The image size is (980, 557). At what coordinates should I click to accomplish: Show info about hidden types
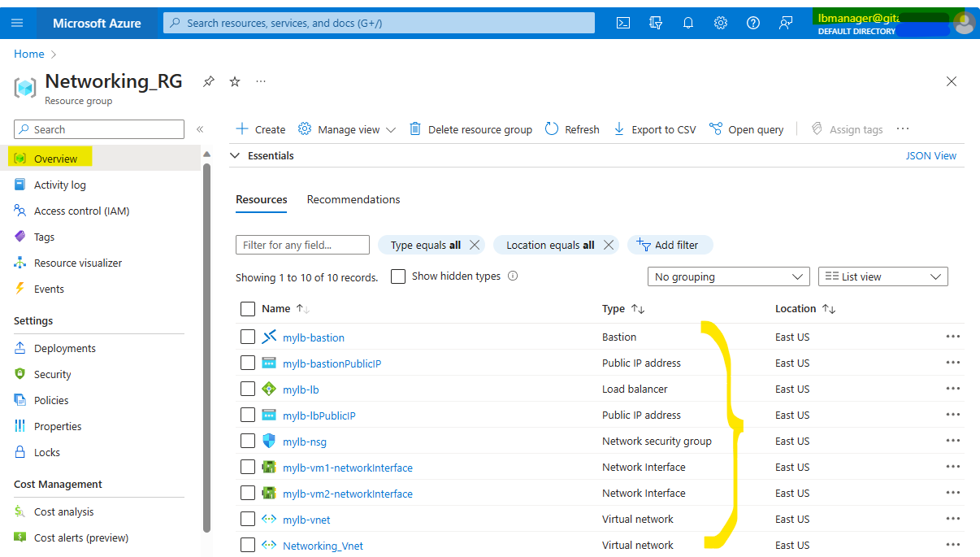coord(513,276)
